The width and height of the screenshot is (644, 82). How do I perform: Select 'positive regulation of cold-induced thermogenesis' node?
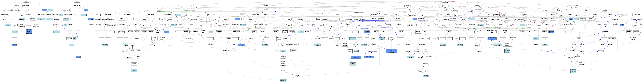(367, 32)
